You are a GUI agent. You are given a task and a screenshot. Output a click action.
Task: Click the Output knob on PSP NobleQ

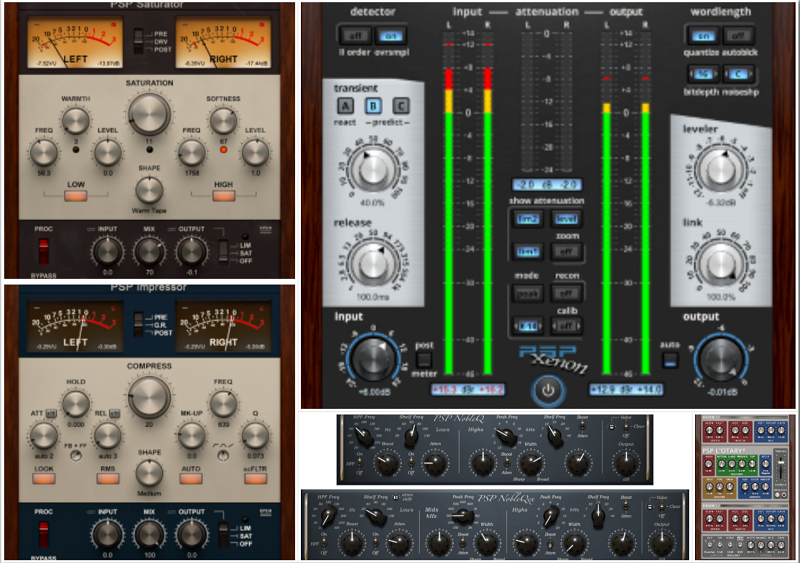pyautogui.click(x=626, y=463)
